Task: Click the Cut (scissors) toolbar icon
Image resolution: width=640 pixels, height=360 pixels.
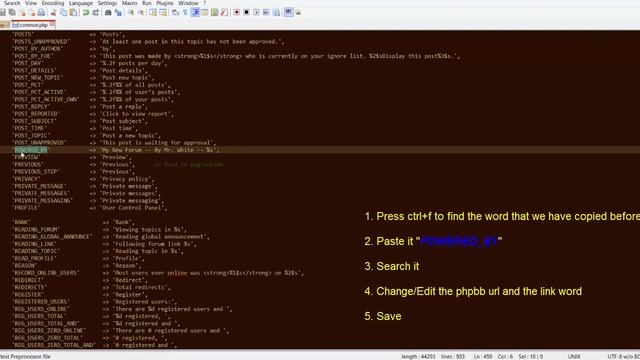Action: (53, 13)
